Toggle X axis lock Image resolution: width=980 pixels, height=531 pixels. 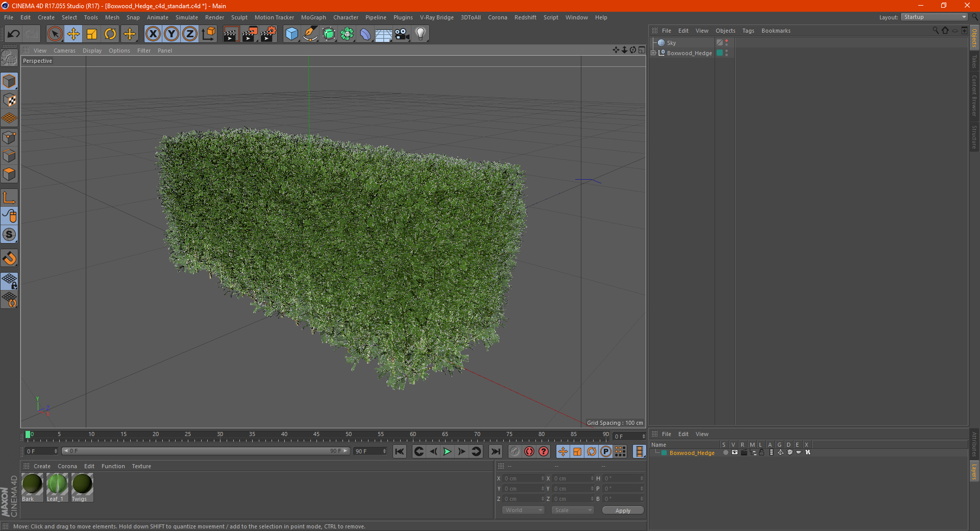click(153, 34)
